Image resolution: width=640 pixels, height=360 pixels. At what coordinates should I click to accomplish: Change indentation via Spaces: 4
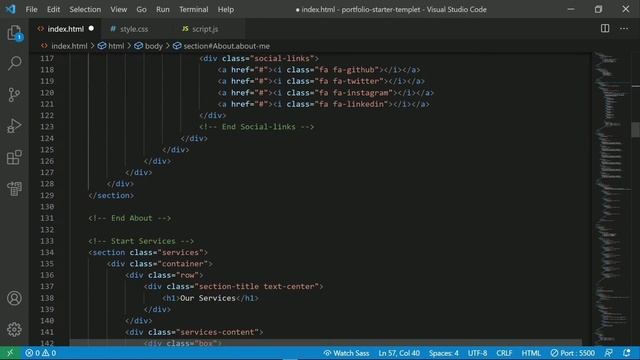443,353
